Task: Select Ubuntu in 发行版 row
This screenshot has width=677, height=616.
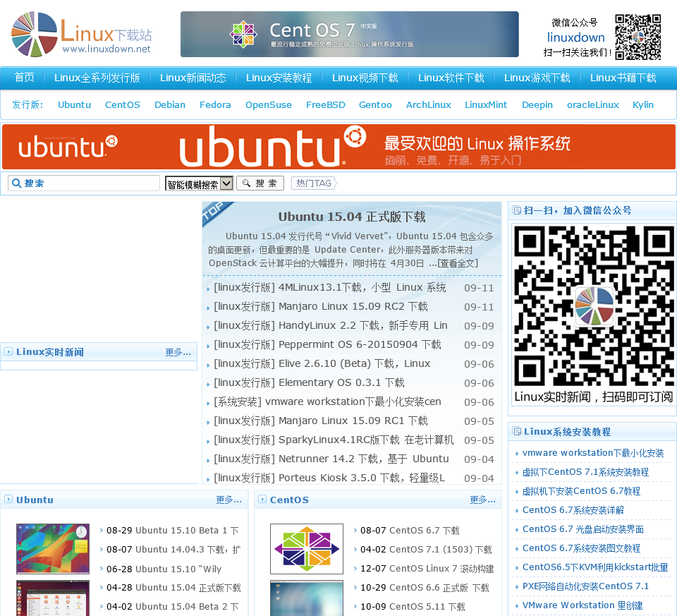Action: tap(74, 104)
